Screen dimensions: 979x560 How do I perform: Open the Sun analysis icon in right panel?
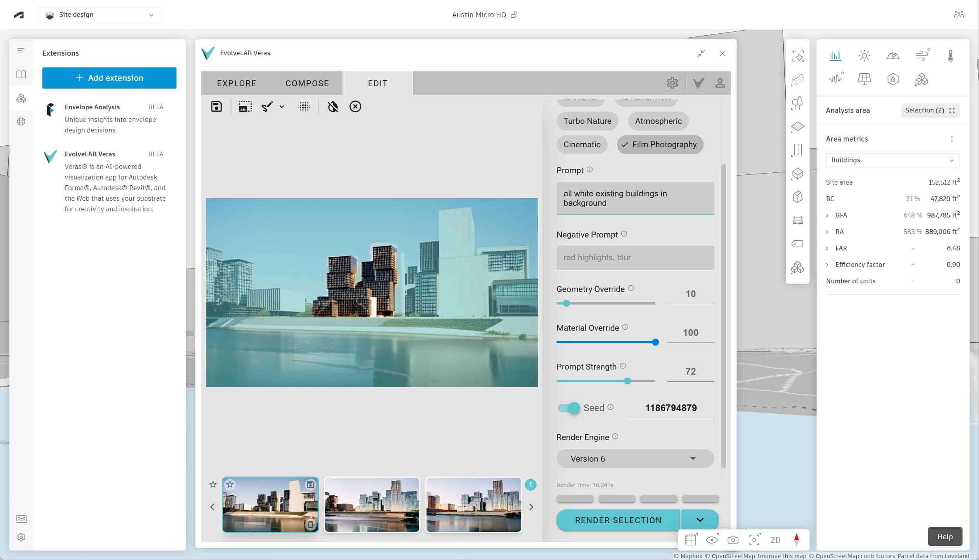(x=865, y=56)
